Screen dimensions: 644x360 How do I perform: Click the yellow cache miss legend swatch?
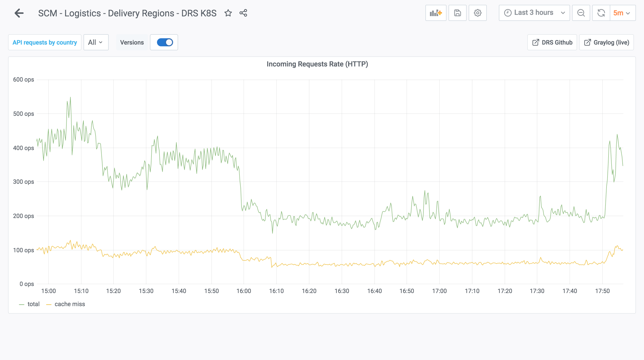click(x=49, y=305)
